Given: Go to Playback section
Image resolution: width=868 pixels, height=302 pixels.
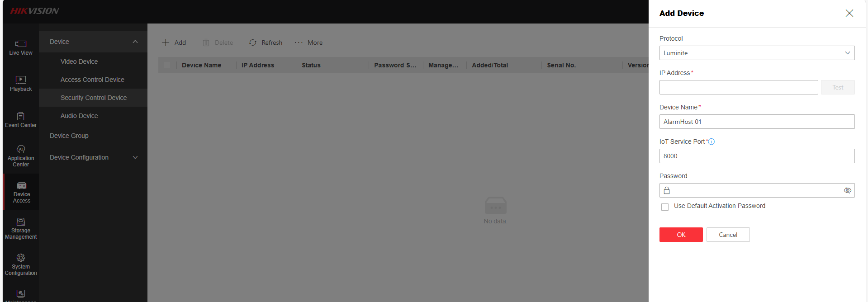Looking at the screenshot, I should click(x=21, y=84).
